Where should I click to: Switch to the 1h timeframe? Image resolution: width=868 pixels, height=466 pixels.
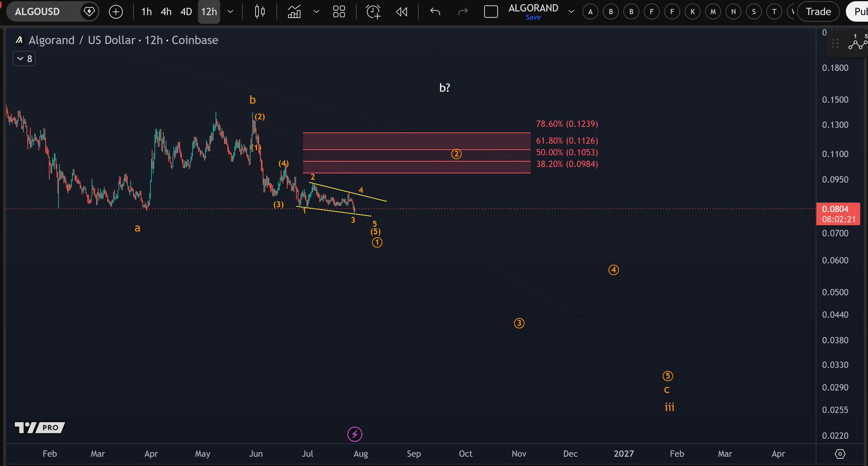[146, 11]
